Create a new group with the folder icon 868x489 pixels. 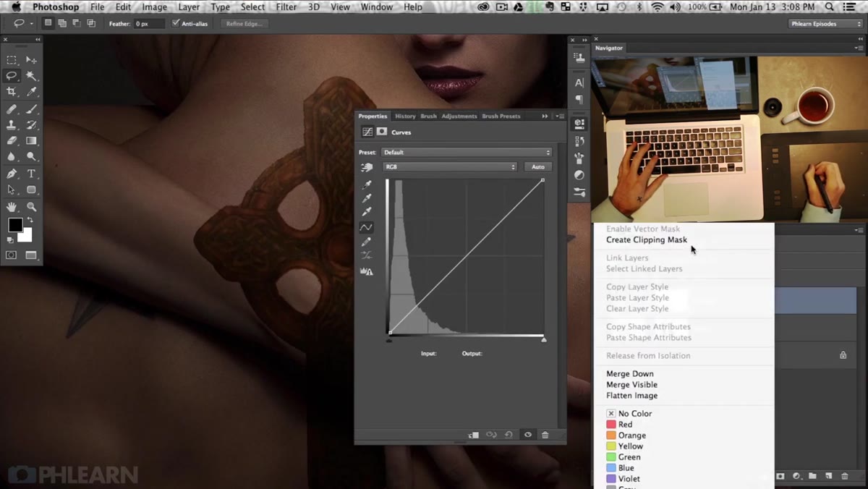pos(812,476)
